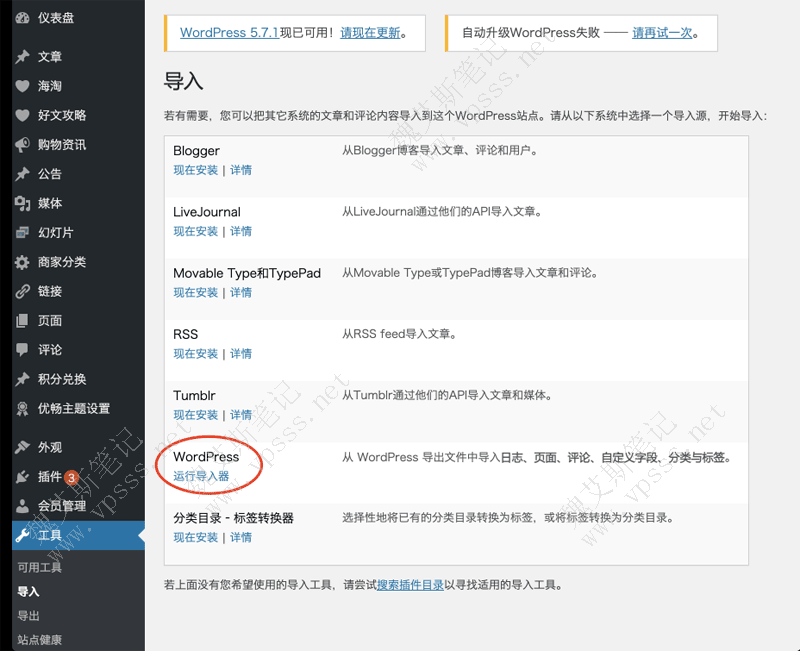
Task: Click the slides icon beside 幻灯片
Action: (x=22, y=233)
